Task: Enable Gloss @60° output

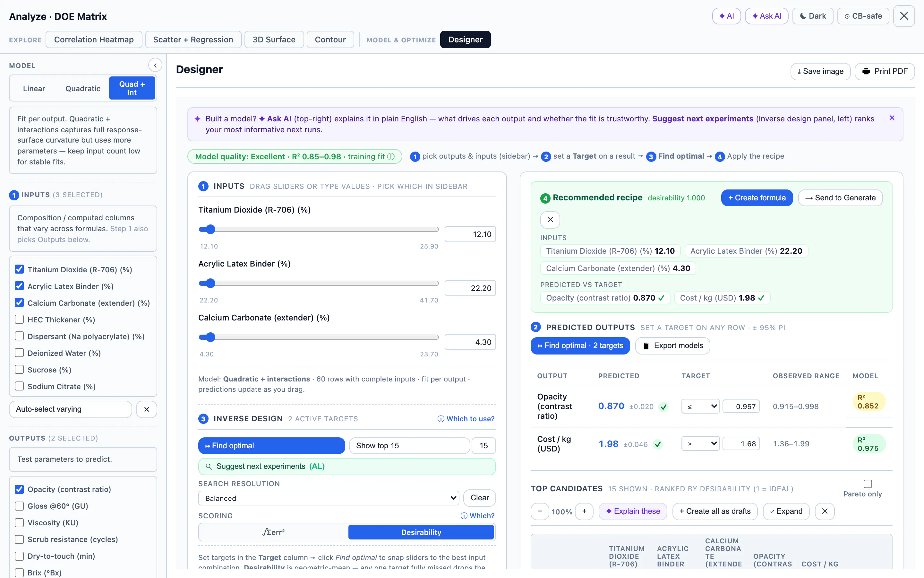Action: pos(19,506)
